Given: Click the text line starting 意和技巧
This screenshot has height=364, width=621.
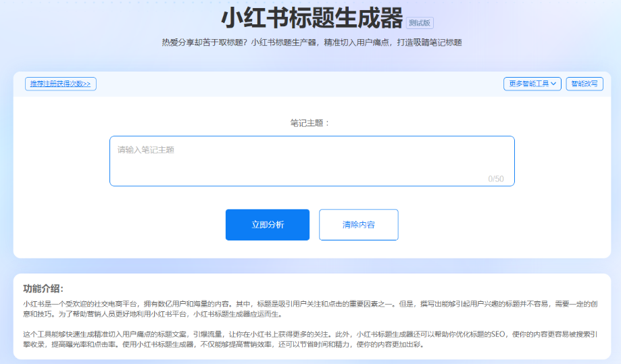Looking at the screenshot, I should click(x=151, y=314).
